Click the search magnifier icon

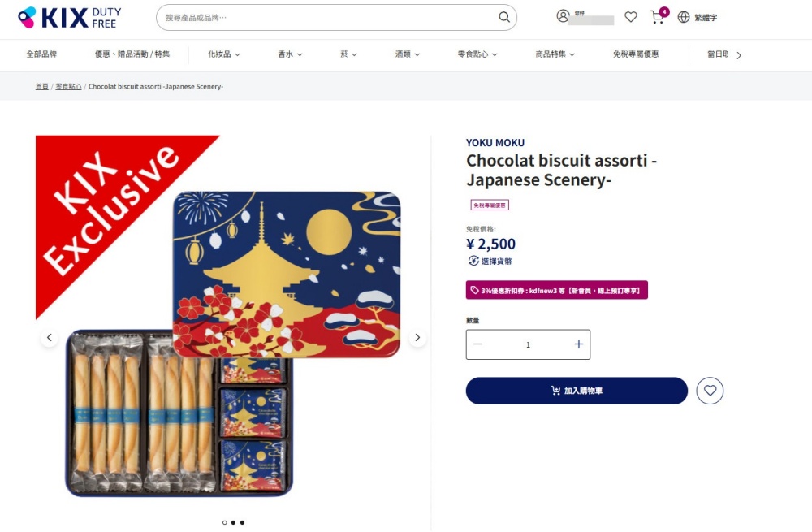point(504,17)
